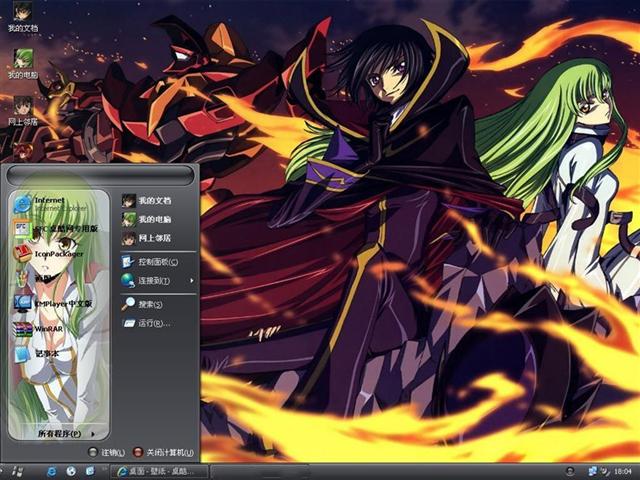Open 网上邻居 desktop icon
Viewport: 640px width, 480px height.
(22, 111)
